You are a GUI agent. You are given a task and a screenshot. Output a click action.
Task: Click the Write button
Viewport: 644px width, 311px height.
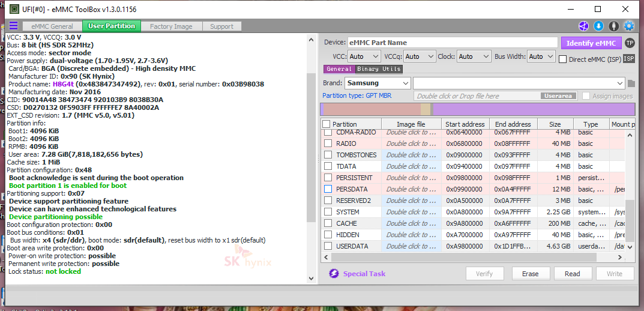coord(615,274)
